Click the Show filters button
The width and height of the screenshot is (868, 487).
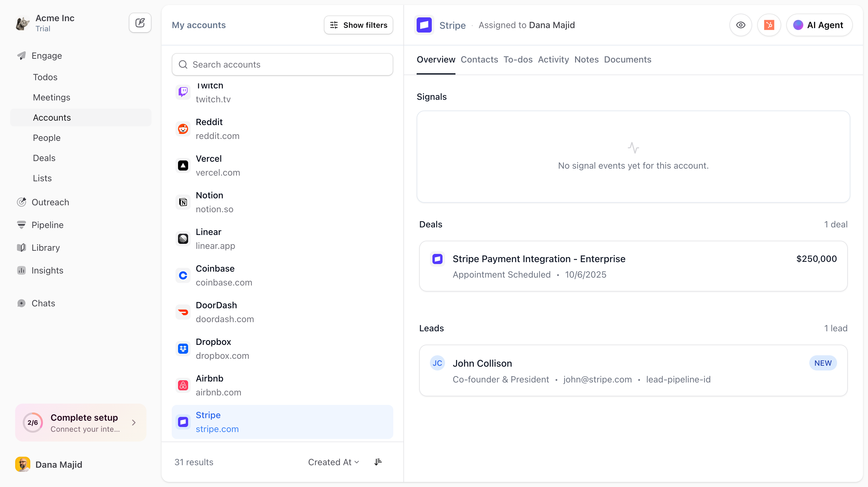tap(359, 25)
